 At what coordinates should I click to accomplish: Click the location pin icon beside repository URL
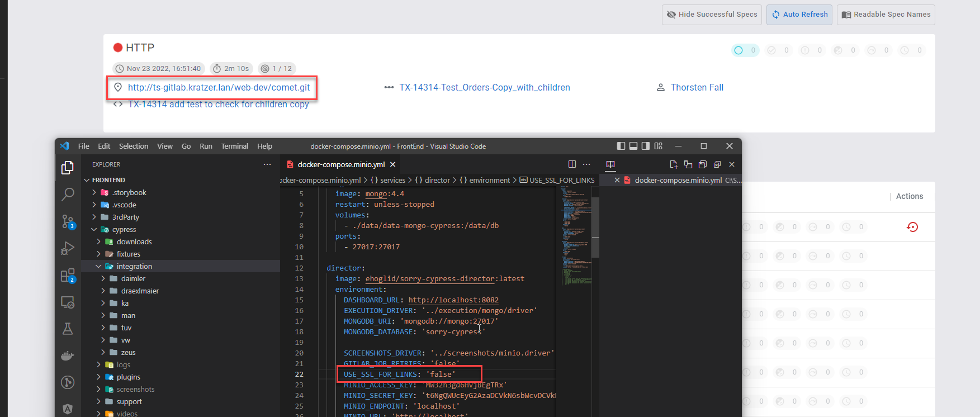tap(118, 87)
